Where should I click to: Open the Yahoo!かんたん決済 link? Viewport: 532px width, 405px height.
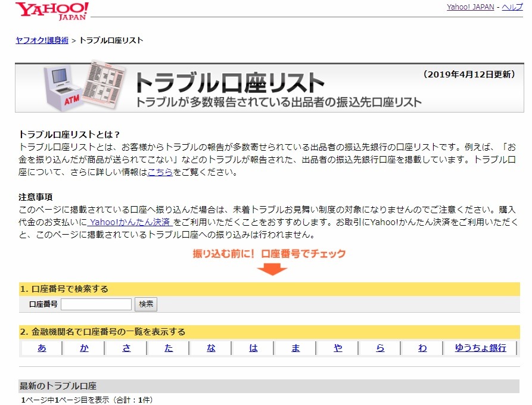130,222
